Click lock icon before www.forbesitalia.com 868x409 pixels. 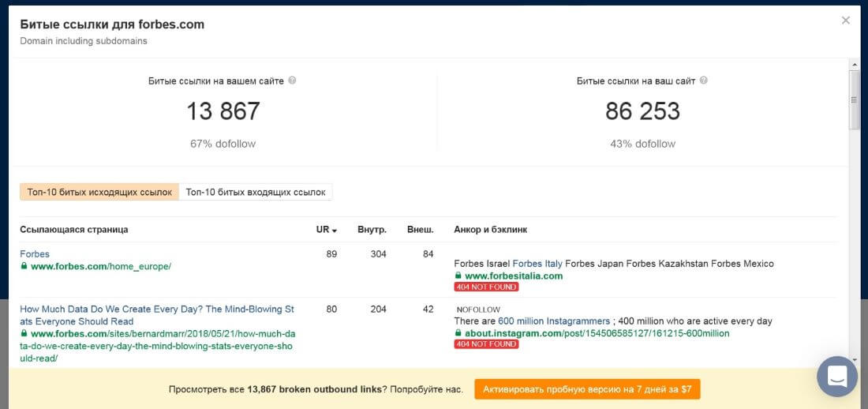coord(458,276)
